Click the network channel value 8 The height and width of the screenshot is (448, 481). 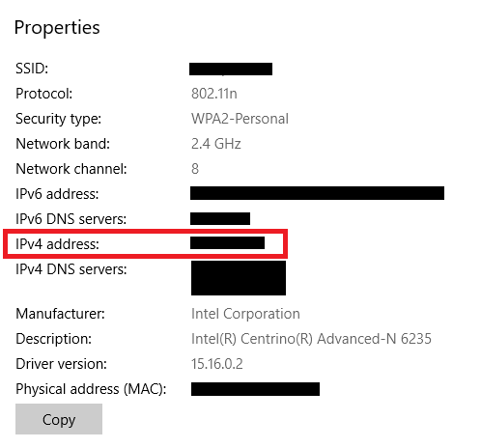click(195, 169)
